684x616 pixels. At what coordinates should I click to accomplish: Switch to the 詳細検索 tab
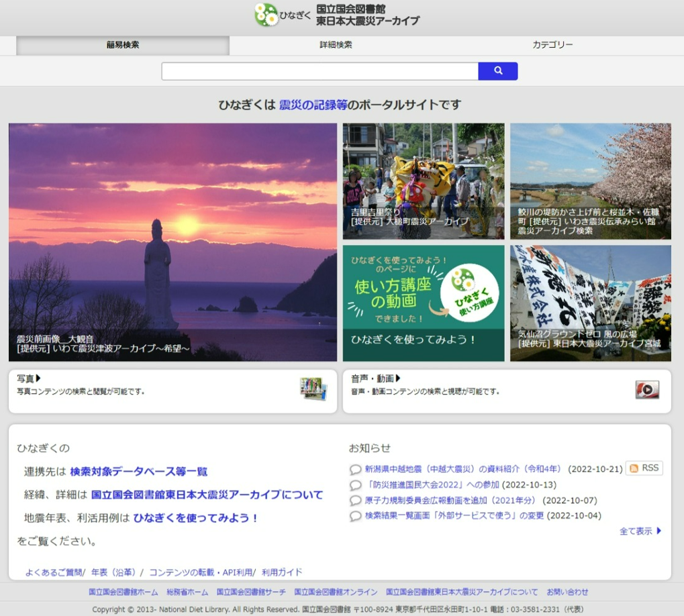click(336, 45)
